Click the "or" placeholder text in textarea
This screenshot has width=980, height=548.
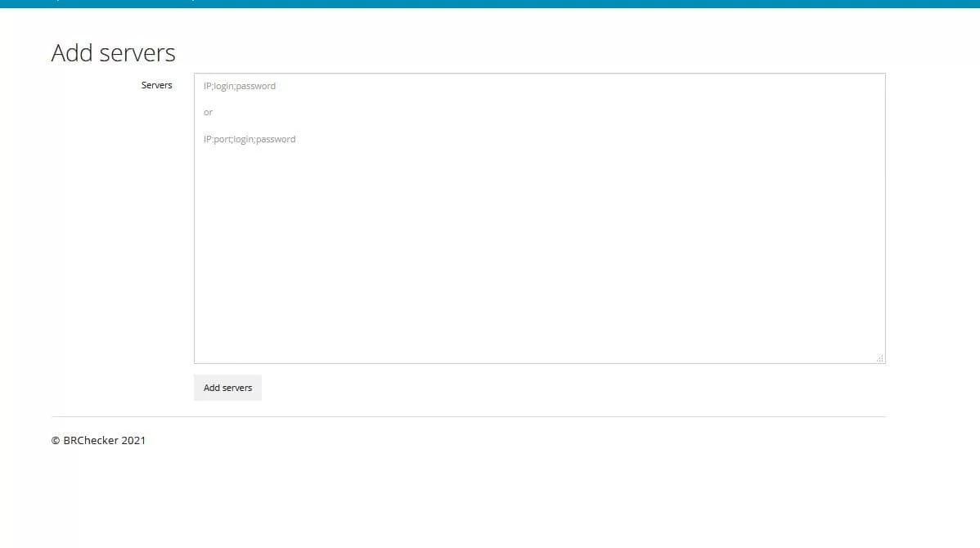tap(209, 112)
